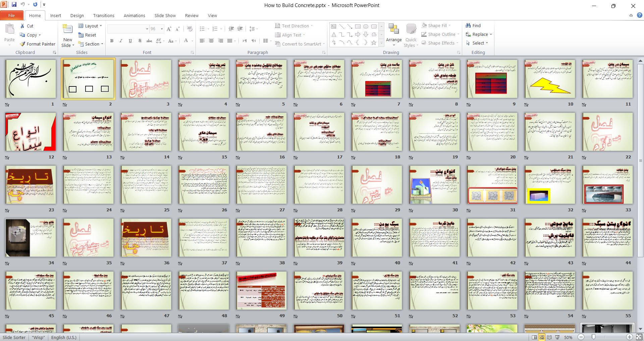The width and height of the screenshot is (644, 341).
Task: Click the Replace button
Action: [479, 34]
